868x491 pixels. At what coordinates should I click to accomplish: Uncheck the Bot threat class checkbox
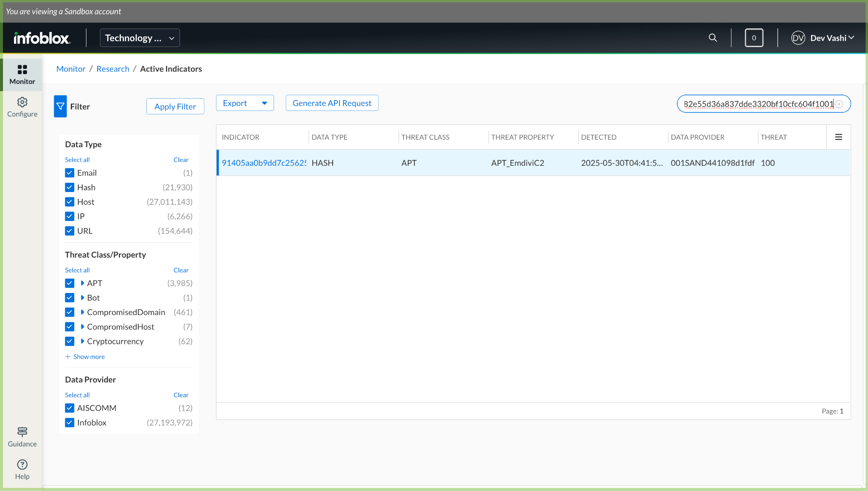pyautogui.click(x=70, y=298)
